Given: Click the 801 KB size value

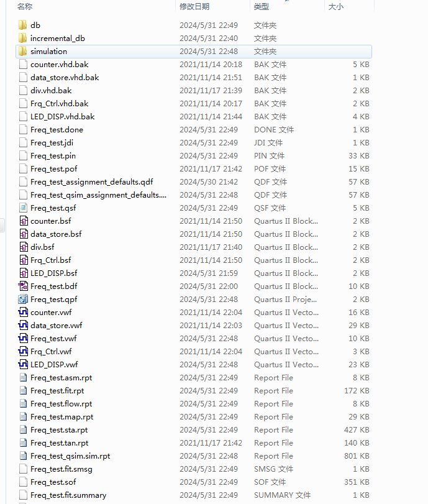Looking at the screenshot, I should coord(357,456).
